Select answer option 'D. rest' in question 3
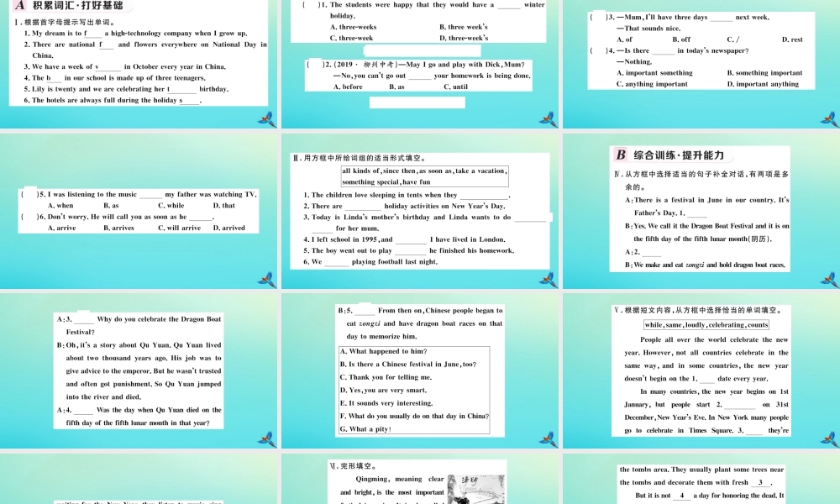840x504 pixels. pos(792,39)
